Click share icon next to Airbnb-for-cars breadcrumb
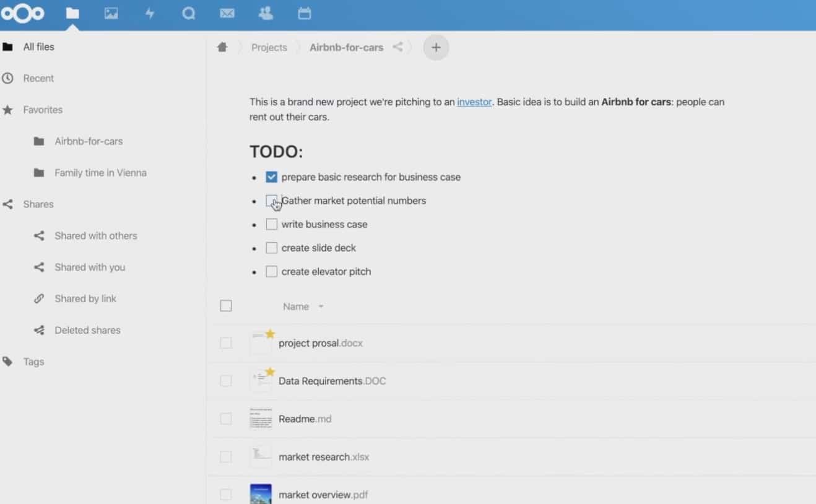The width and height of the screenshot is (816, 504). pyautogui.click(x=397, y=46)
